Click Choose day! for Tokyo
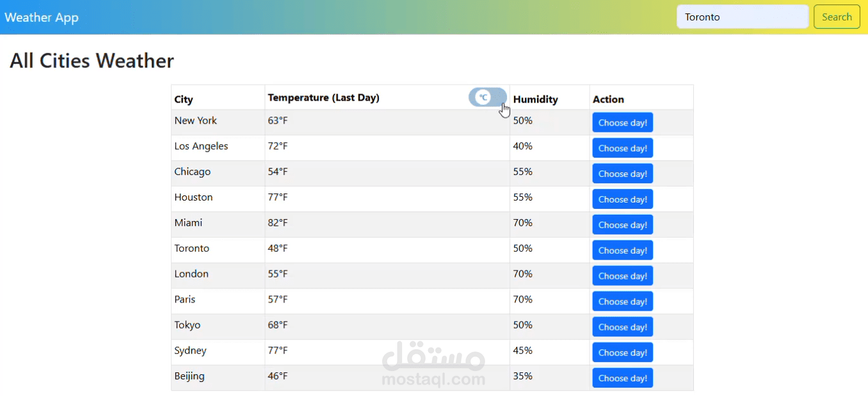This screenshot has height=396, width=868. pyautogui.click(x=622, y=327)
